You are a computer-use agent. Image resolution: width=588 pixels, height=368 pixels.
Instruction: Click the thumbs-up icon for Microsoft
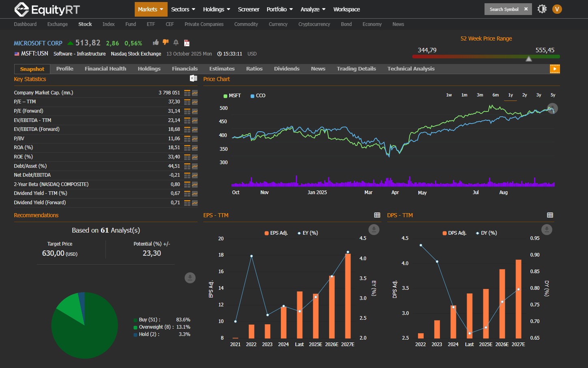pyautogui.click(x=155, y=42)
